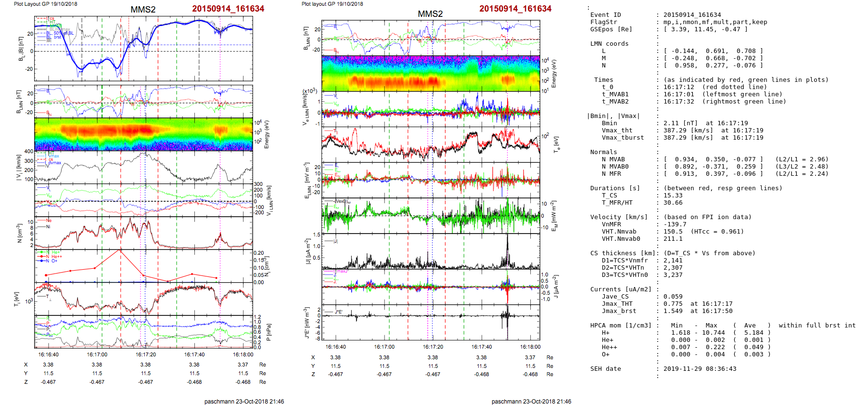Click time tick 16:17:20 on right plot axis
868x405 pixels.
tap(433, 347)
